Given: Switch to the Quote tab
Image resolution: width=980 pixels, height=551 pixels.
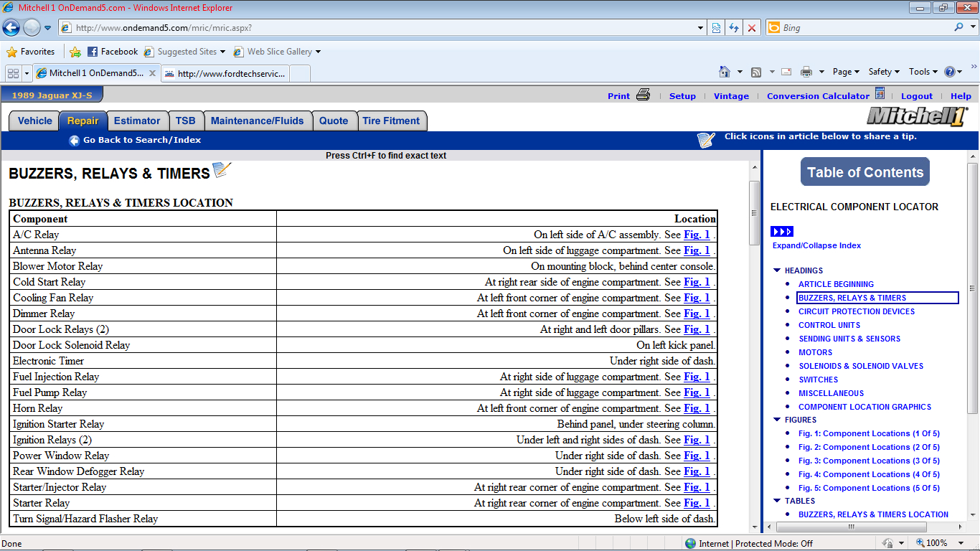Looking at the screenshot, I should tap(334, 121).
